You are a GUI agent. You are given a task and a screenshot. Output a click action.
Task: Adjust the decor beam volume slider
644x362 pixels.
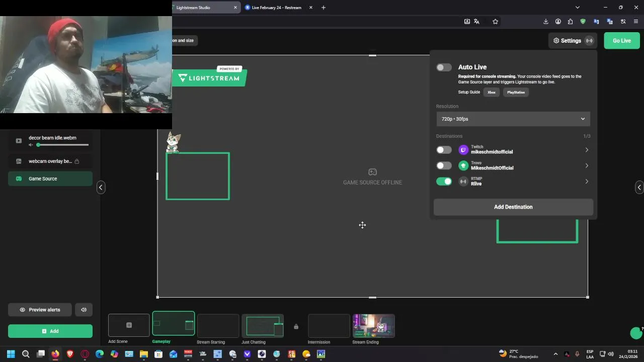tap(63, 145)
